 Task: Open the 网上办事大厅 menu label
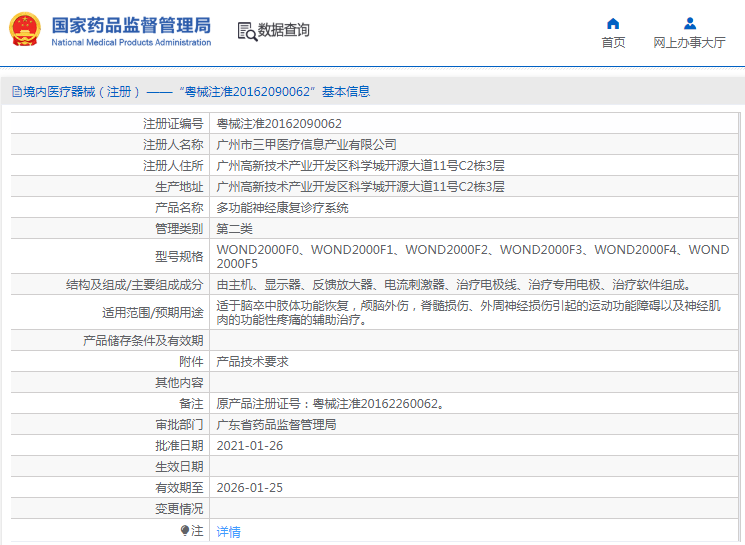[689, 42]
